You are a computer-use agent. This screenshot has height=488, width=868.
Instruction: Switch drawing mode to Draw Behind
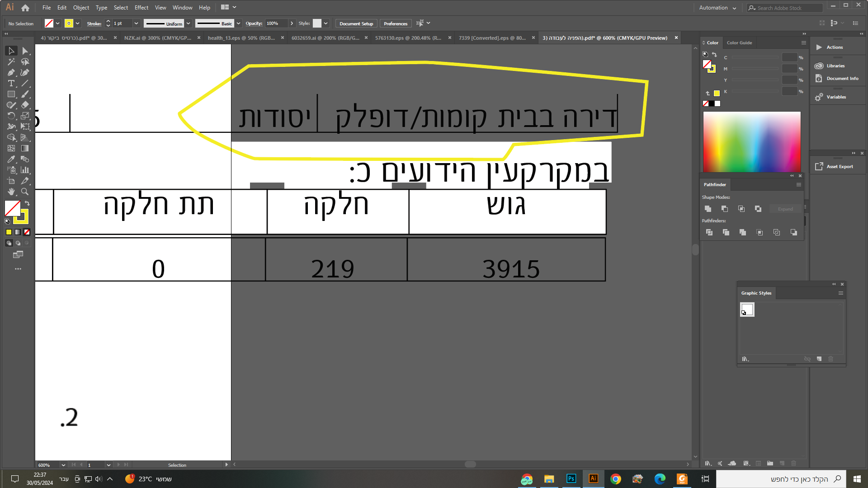[18, 243]
